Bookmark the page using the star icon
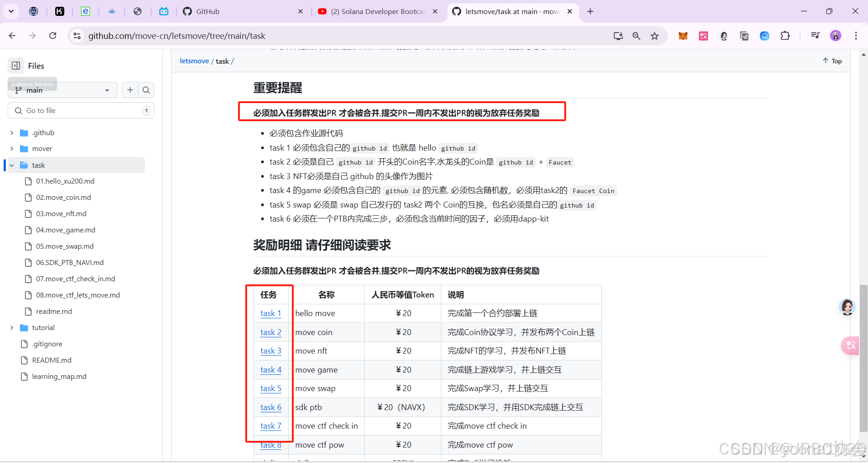The width and height of the screenshot is (868, 463). (x=654, y=36)
